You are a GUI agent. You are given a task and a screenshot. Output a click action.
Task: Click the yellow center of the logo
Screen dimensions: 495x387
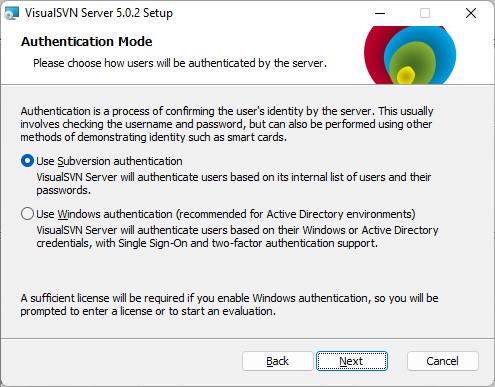click(406, 75)
